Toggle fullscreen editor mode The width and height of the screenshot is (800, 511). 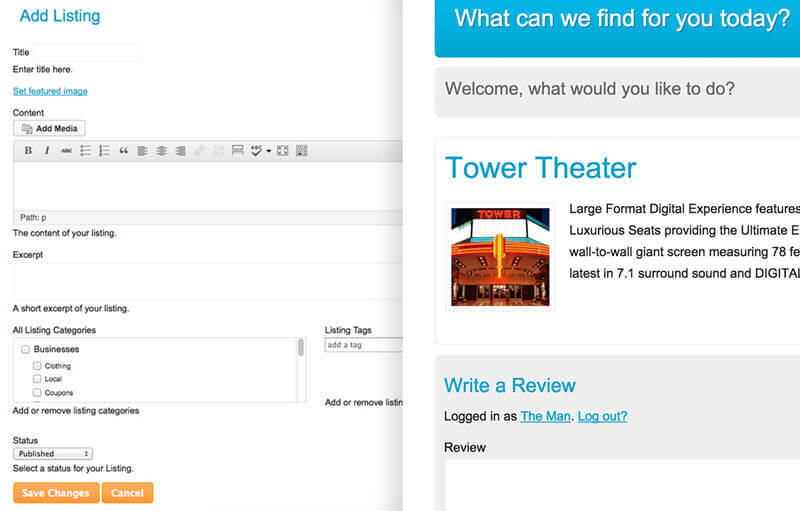point(283,151)
